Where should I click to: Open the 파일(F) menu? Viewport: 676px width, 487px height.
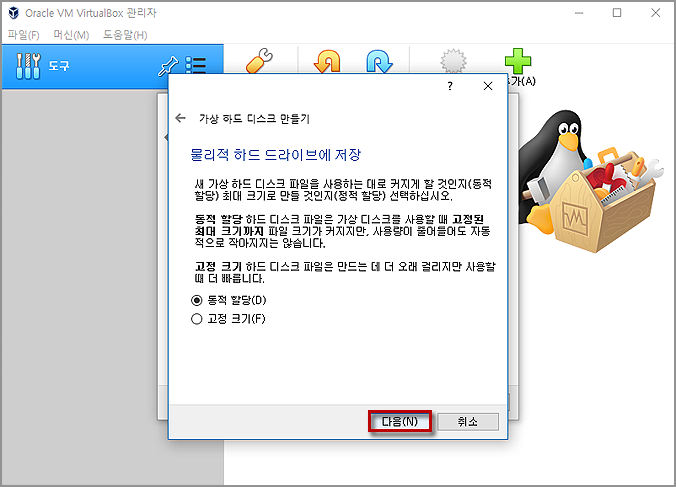(24, 35)
